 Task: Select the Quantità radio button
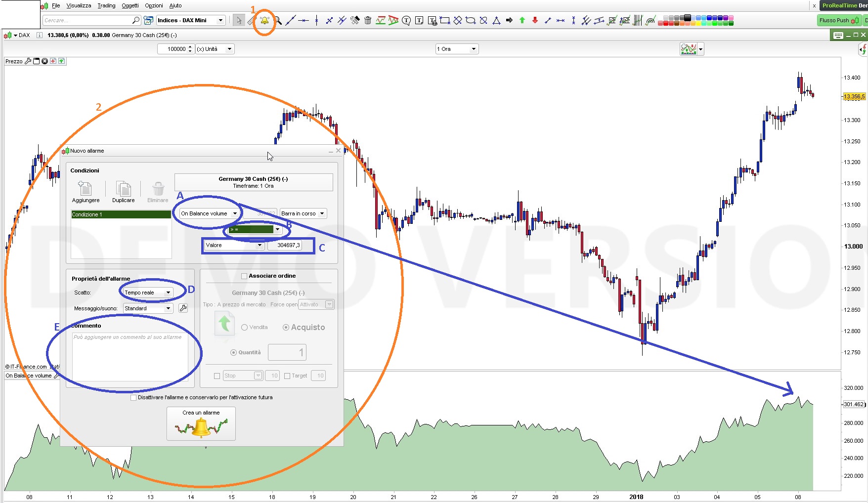(x=234, y=352)
